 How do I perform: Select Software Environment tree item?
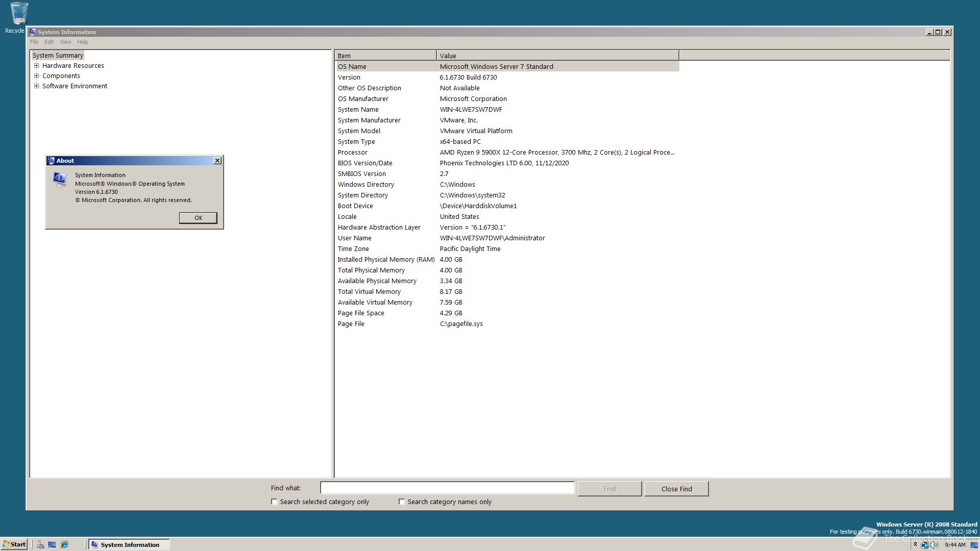click(x=75, y=86)
